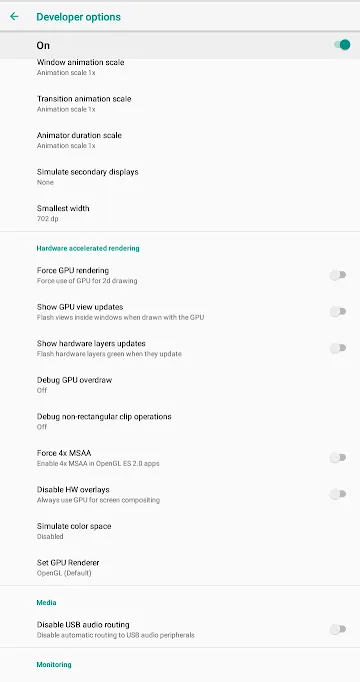Viewport: 360px width, 682px height.
Task: Open Window animation scale options
Action: (180, 67)
